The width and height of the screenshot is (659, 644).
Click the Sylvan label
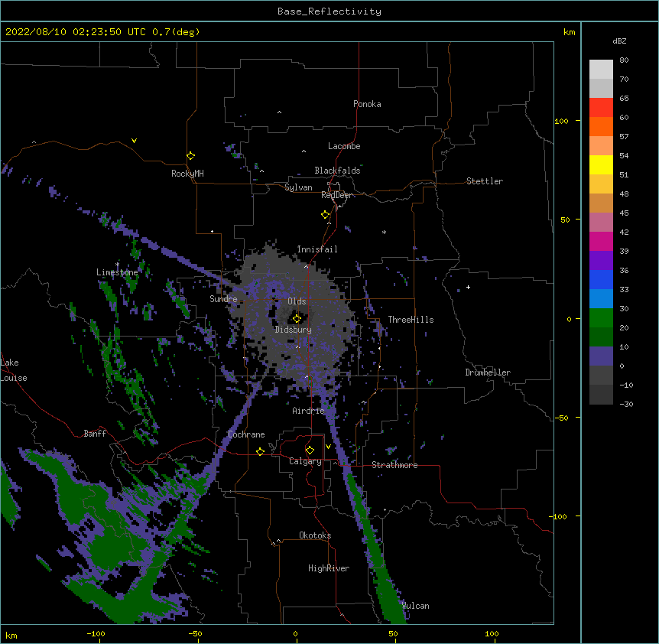pyautogui.click(x=298, y=187)
